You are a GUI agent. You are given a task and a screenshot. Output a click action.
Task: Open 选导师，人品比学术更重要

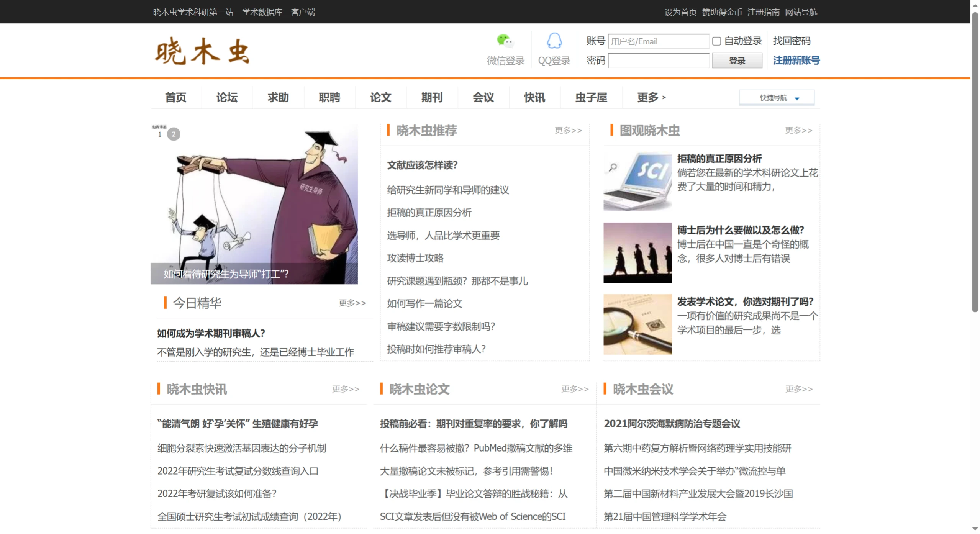pyautogui.click(x=443, y=235)
